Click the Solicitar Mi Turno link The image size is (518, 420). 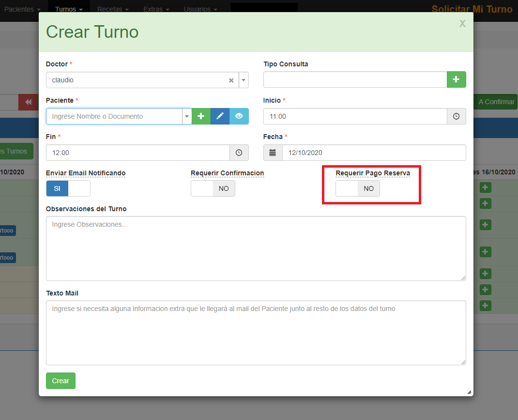click(472, 9)
